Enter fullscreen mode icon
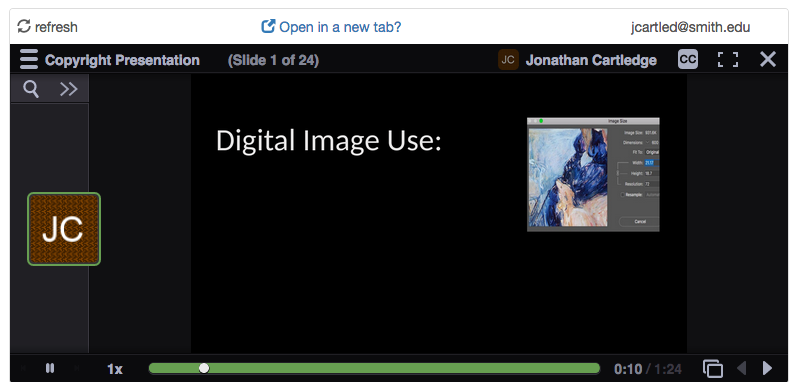 pos(728,59)
